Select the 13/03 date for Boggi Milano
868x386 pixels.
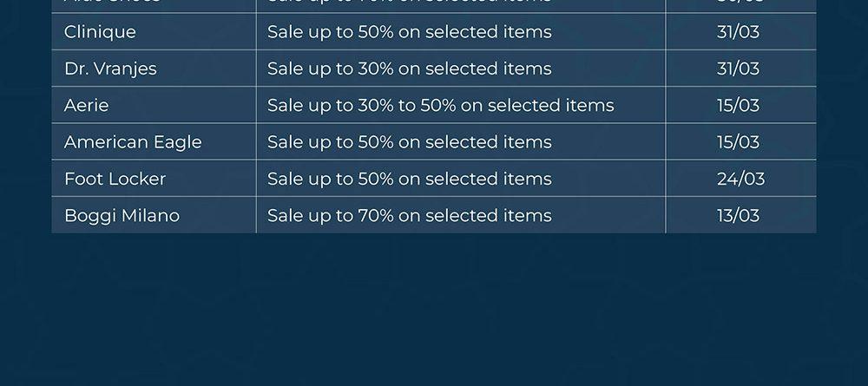coord(738,215)
